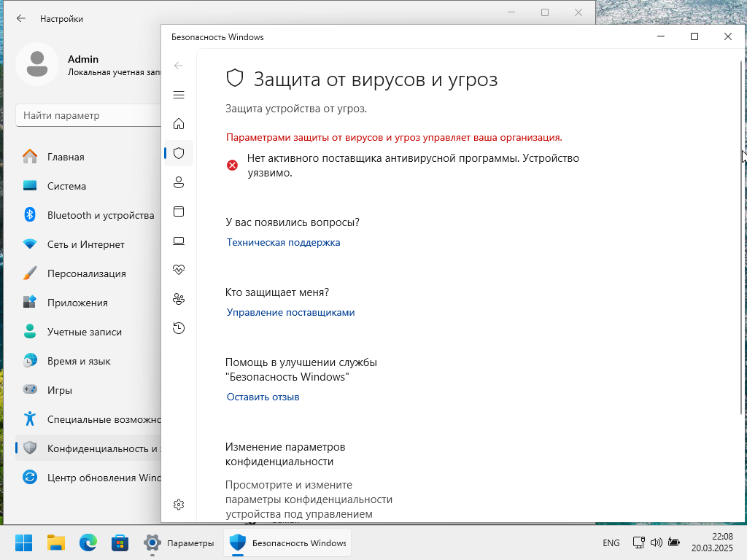Open Account protection person icon
This screenshot has height=560, width=747.
click(179, 182)
